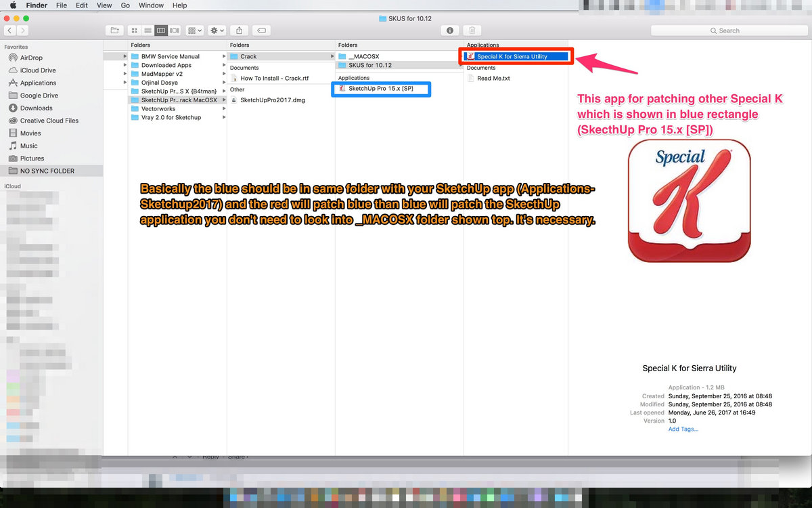Open the Finder menu
812x508 pixels.
pos(37,5)
